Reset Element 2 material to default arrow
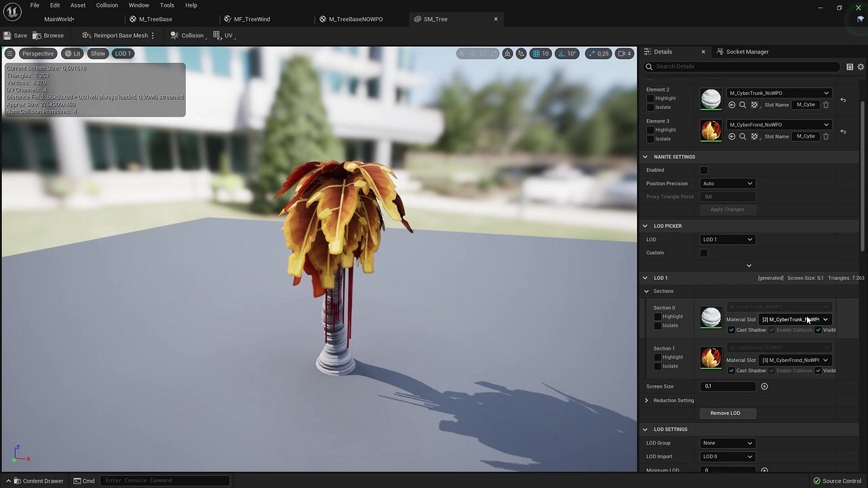 843,100
